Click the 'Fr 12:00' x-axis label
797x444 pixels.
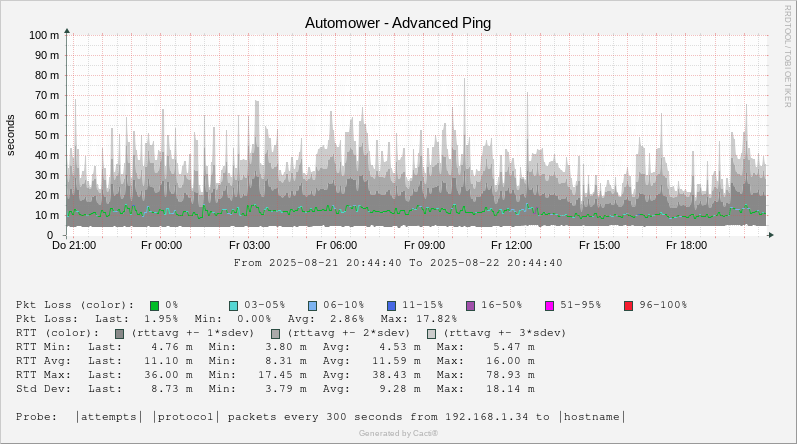[x=511, y=245]
